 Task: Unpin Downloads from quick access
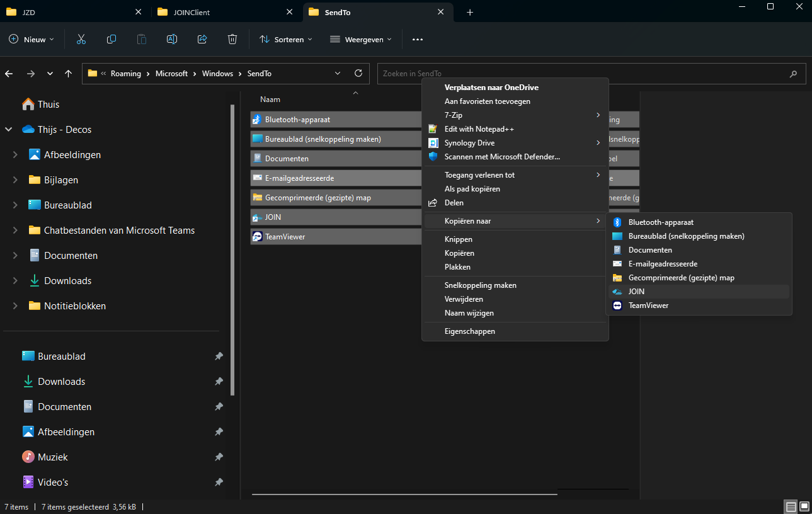coord(219,382)
